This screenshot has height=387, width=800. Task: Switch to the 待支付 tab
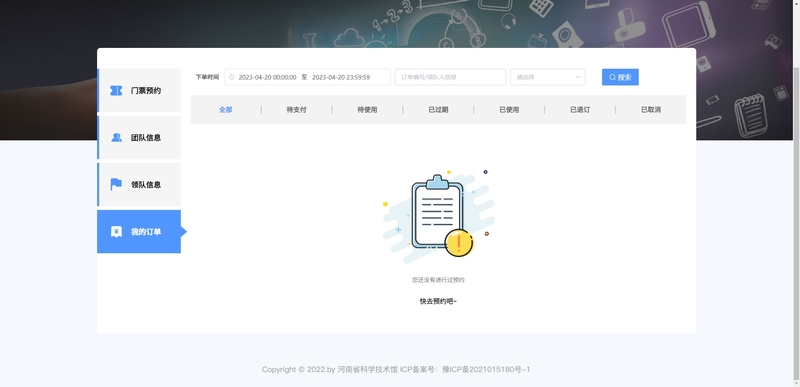pyautogui.click(x=296, y=110)
